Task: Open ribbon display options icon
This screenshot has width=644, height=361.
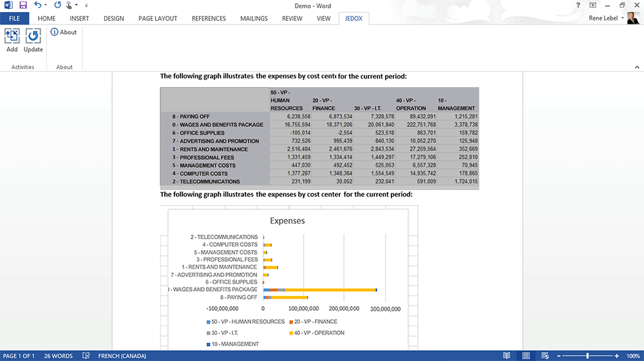Action: pyautogui.click(x=592, y=5)
